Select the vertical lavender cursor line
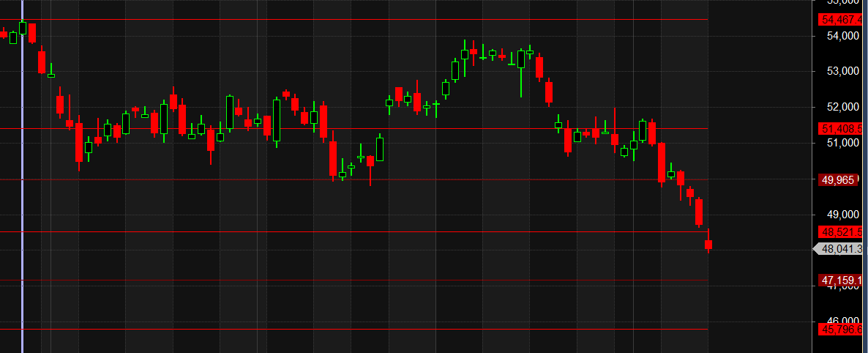Screen dimensions: 868x353 (22, 176)
